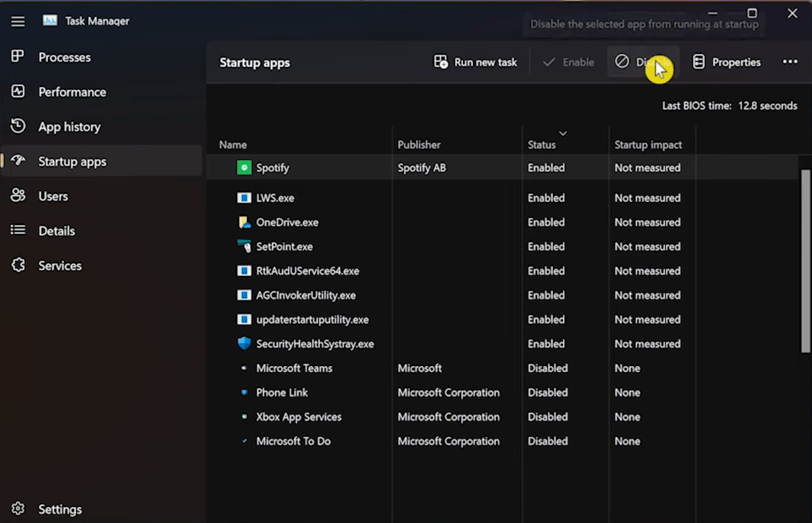The image size is (812, 523).
Task: Sort by Startup impact column
Action: tap(648, 145)
